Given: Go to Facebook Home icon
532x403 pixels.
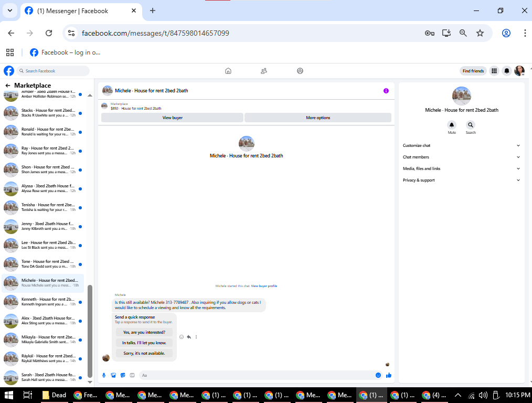Looking at the screenshot, I should (x=228, y=71).
